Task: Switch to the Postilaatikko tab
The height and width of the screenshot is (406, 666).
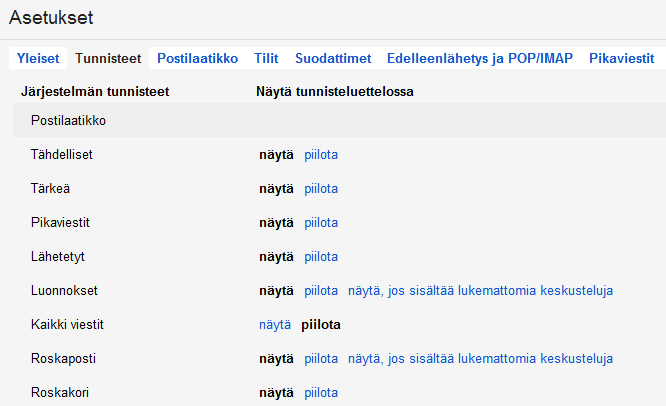Action: click(197, 59)
